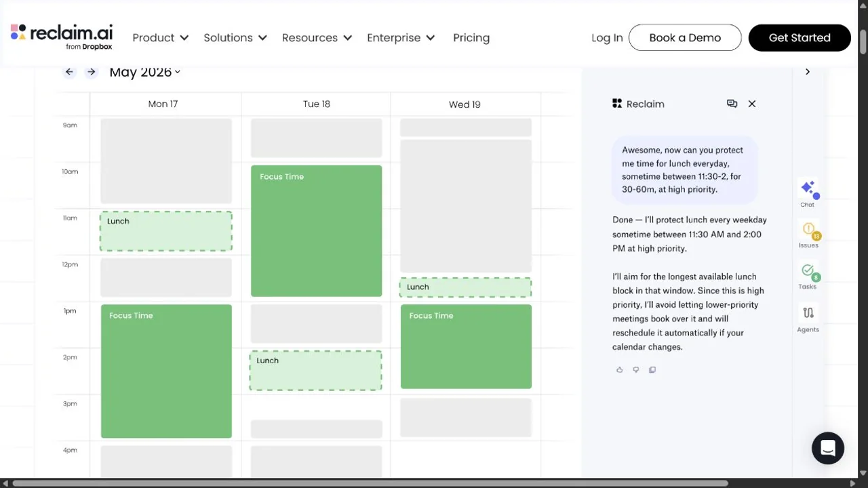Select the Tuesday Lunch event
Viewport: 868px width, 488px height.
point(315,370)
